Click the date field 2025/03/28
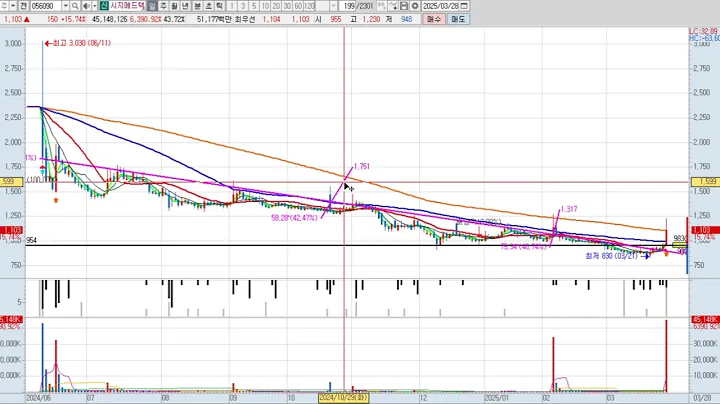This screenshot has height=404, width=720. tap(440, 6)
